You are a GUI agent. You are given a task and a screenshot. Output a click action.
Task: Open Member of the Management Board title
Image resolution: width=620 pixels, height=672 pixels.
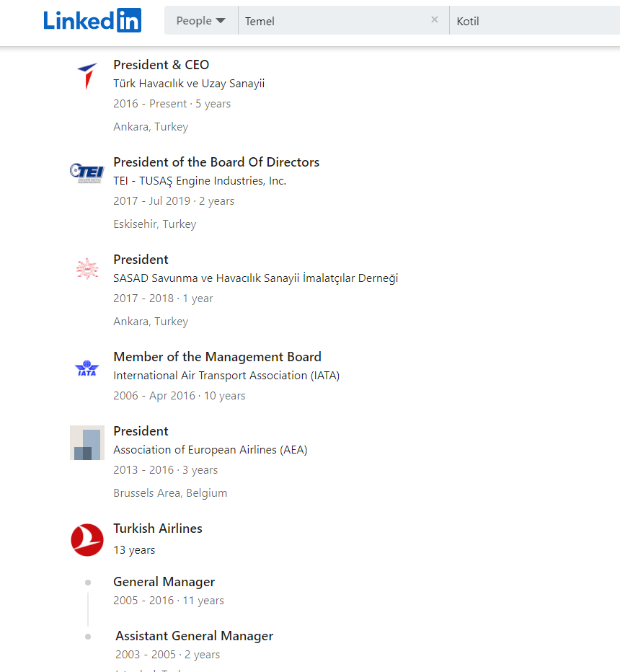tap(217, 357)
